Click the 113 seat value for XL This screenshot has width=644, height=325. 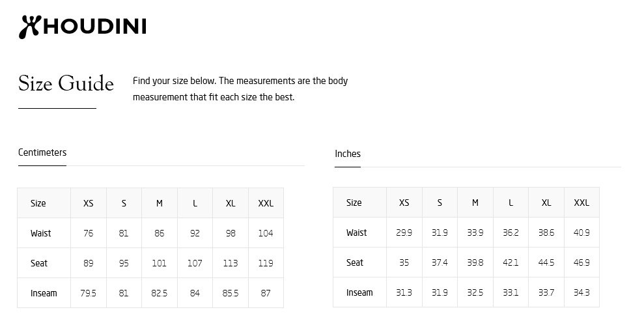pyautogui.click(x=231, y=263)
